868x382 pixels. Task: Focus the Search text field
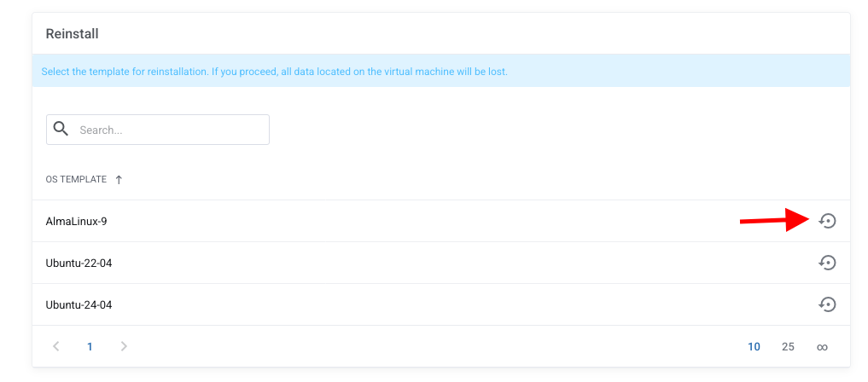click(x=169, y=130)
